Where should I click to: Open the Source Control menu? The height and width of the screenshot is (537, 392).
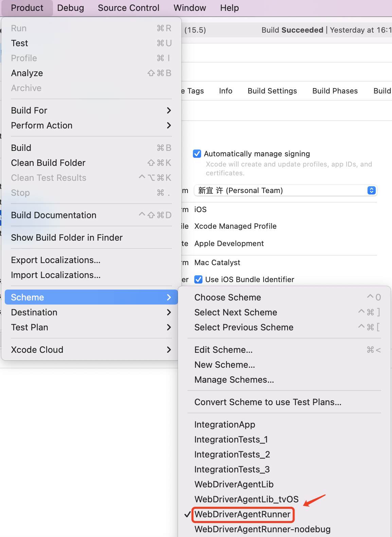coord(128,8)
